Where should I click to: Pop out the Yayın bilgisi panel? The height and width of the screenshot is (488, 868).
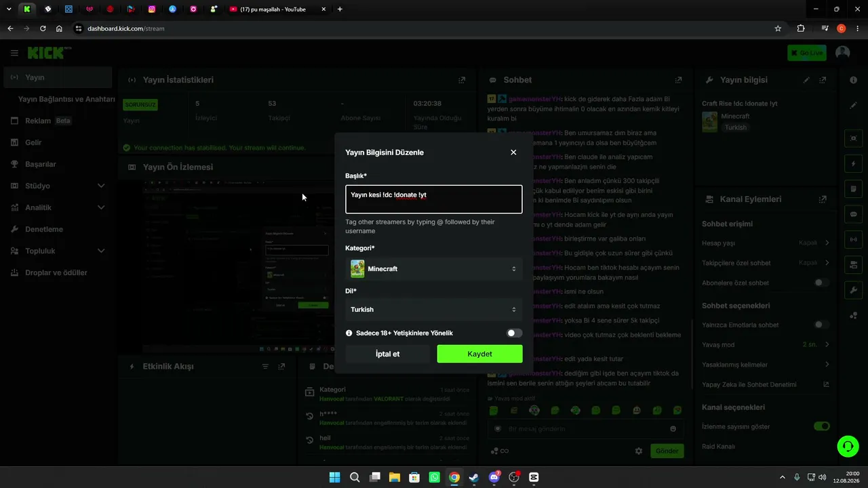click(823, 80)
